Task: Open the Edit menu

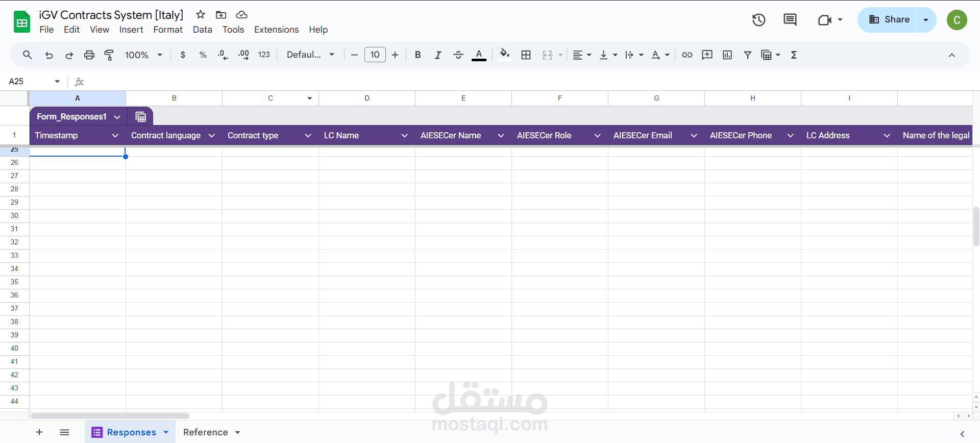Action: coord(71,30)
